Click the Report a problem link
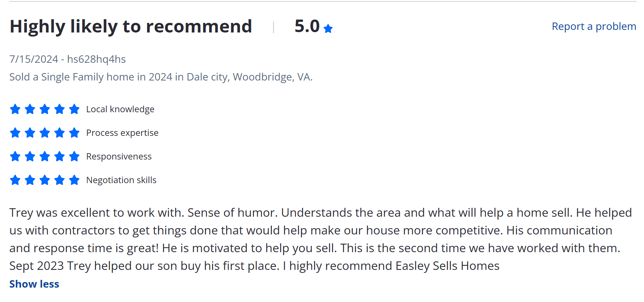644x302 pixels. pyautogui.click(x=594, y=27)
